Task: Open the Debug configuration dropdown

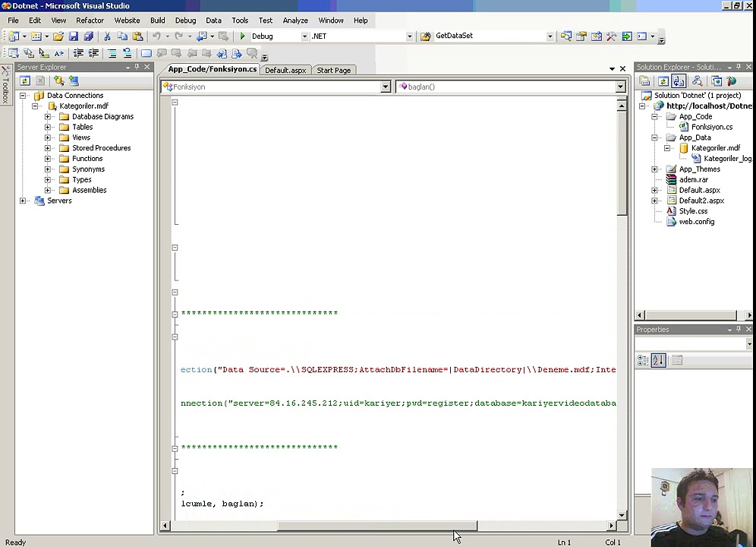Action: (x=304, y=36)
